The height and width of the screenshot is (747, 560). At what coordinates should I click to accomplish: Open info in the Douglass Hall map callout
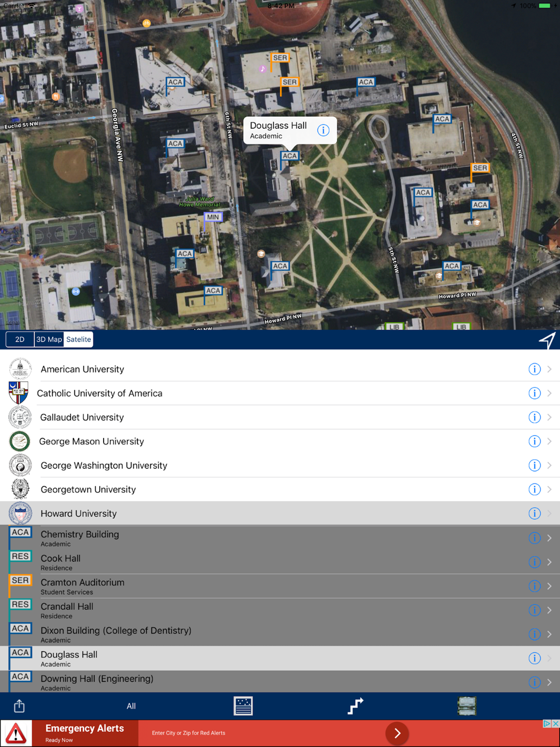(x=323, y=130)
